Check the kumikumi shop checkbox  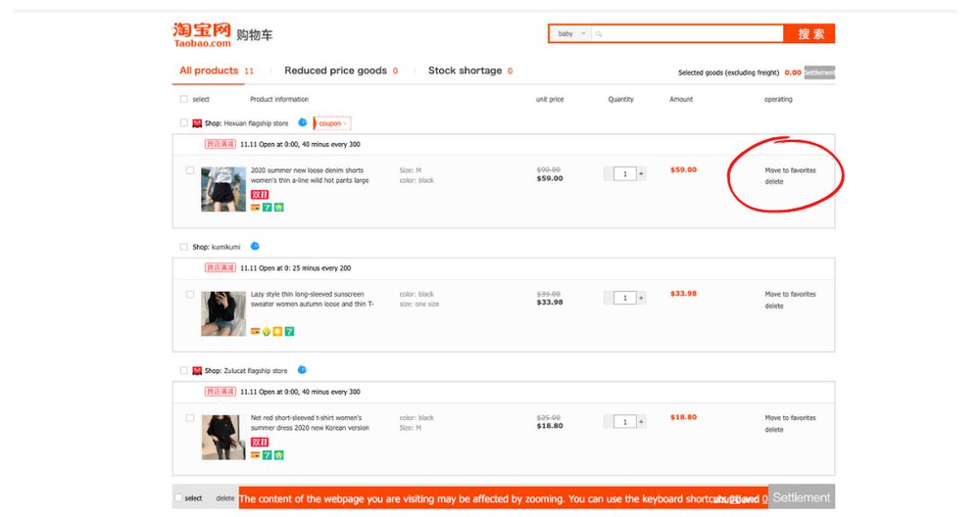coord(184,247)
